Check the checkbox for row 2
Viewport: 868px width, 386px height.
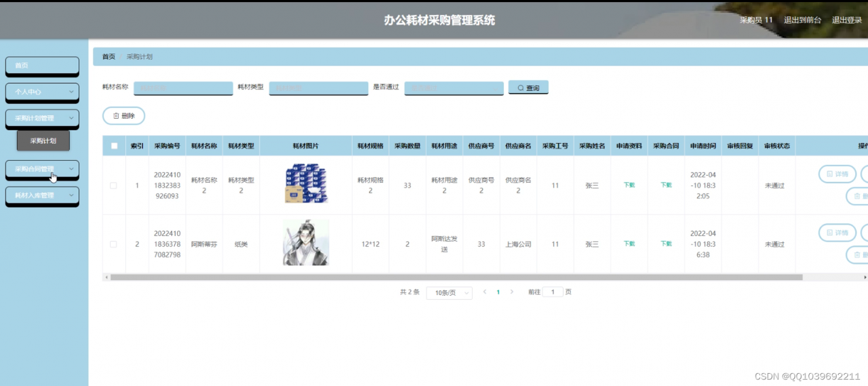click(113, 244)
